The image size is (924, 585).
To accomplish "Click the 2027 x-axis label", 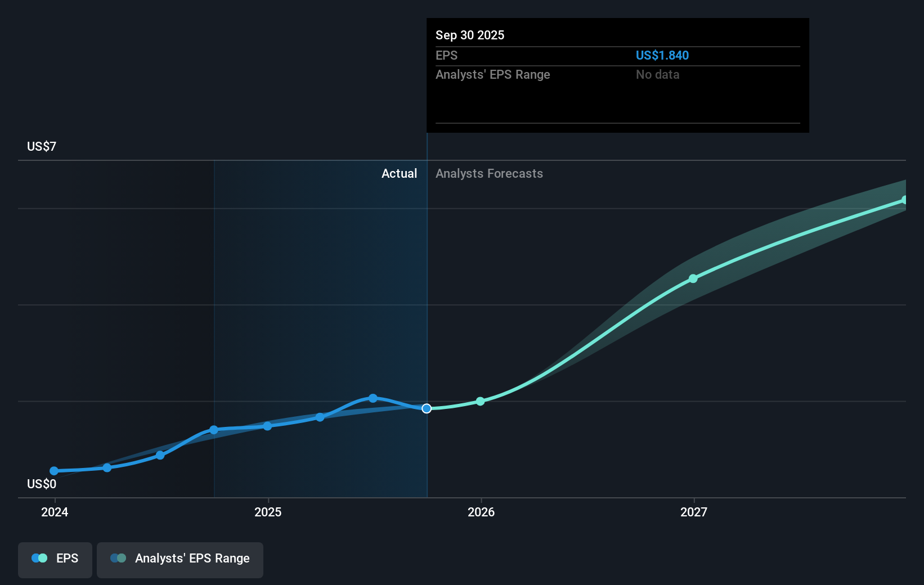I will click(x=694, y=512).
